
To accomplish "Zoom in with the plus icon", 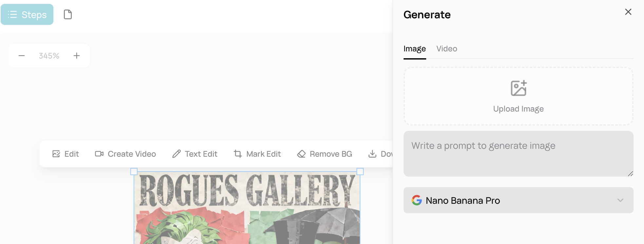I will 77,56.
